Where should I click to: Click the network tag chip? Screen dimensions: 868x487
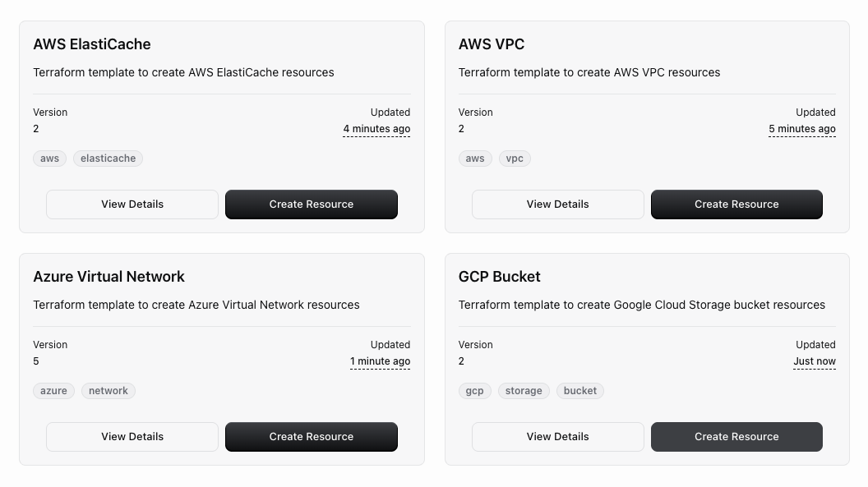pos(108,391)
